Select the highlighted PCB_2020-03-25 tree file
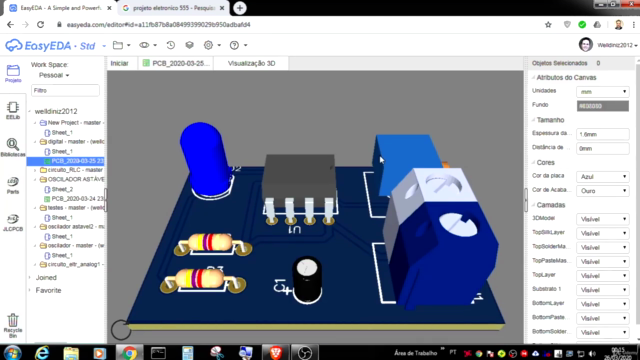This screenshot has height=360, width=640. click(65, 161)
